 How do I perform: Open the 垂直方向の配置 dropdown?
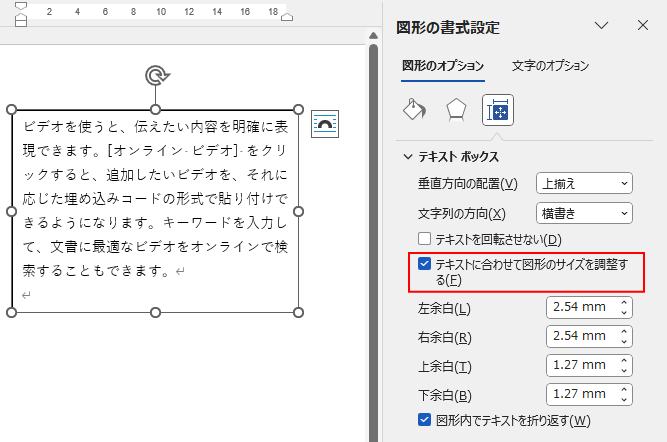click(584, 183)
